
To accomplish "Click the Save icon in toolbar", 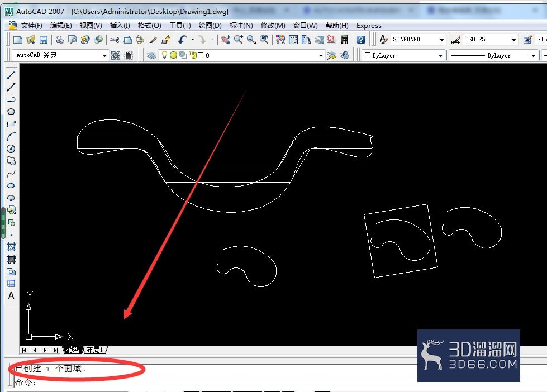I will (43, 40).
